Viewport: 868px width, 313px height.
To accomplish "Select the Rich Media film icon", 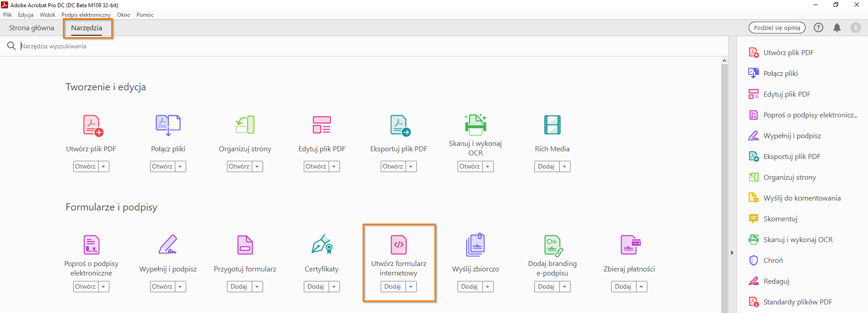I will click(552, 125).
